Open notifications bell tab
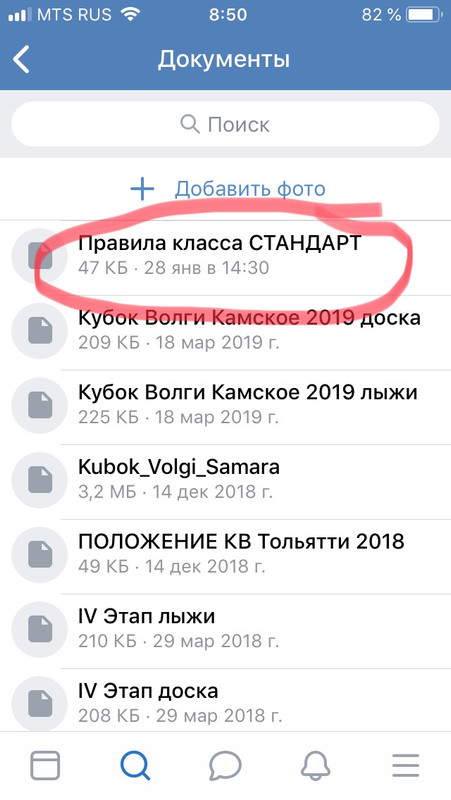 [x=316, y=765]
